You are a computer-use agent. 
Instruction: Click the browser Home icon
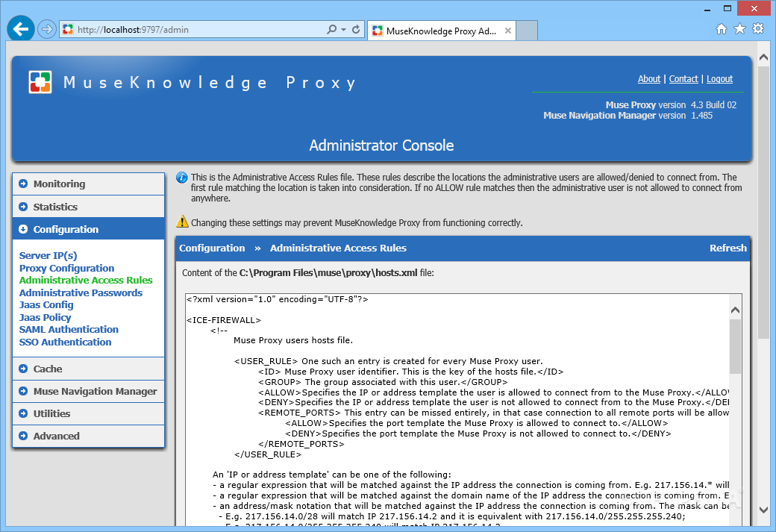pyautogui.click(x=722, y=29)
